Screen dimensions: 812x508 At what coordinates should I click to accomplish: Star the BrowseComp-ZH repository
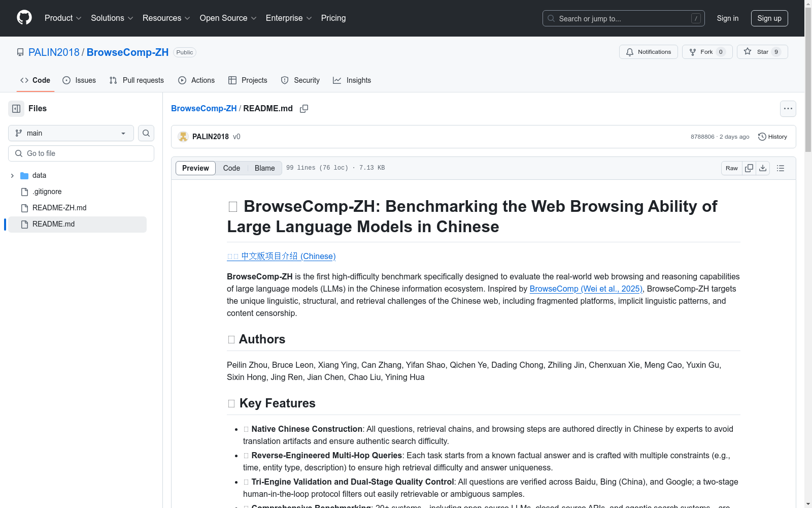tap(761, 51)
